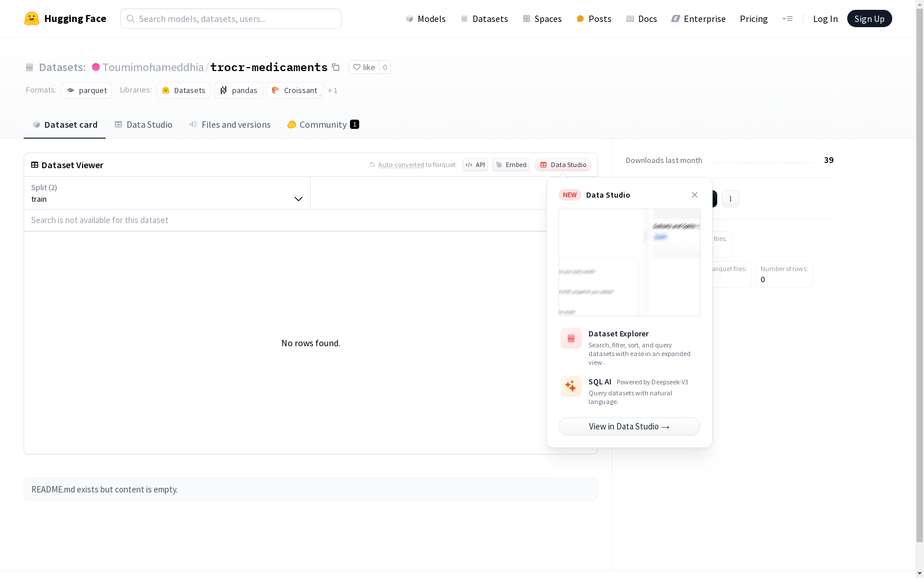Select the Datasets library tag
The image size is (924, 578).
[184, 90]
